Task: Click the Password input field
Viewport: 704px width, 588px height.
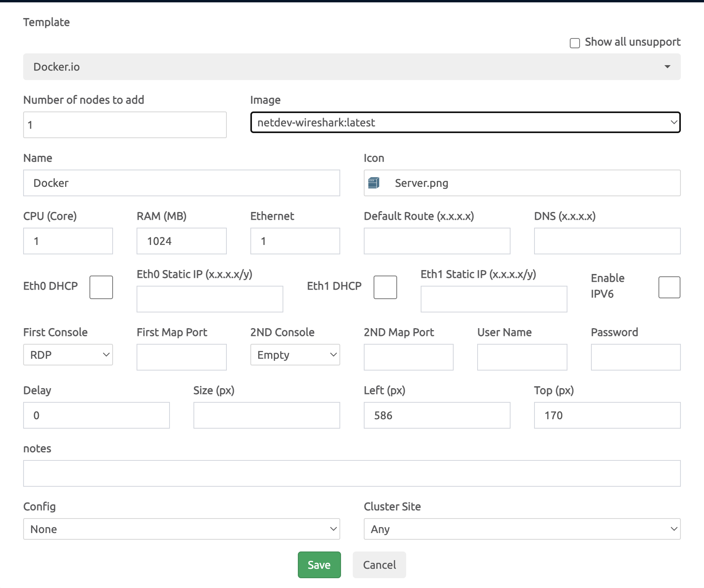Action: (x=636, y=357)
